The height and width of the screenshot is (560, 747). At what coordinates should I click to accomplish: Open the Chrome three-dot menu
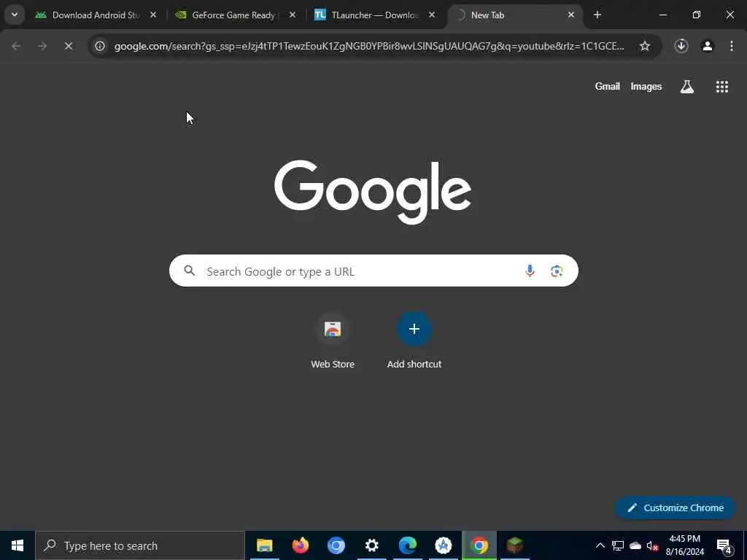point(732,46)
